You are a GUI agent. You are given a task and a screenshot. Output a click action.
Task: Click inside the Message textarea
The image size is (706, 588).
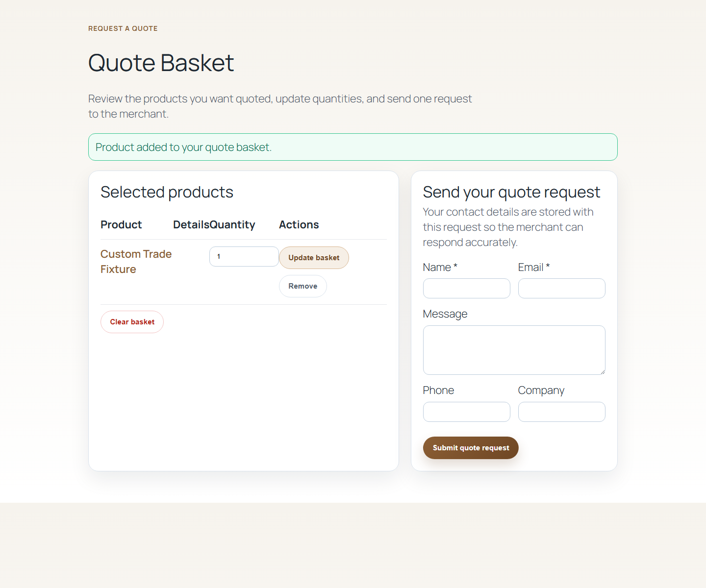pos(514,350)
